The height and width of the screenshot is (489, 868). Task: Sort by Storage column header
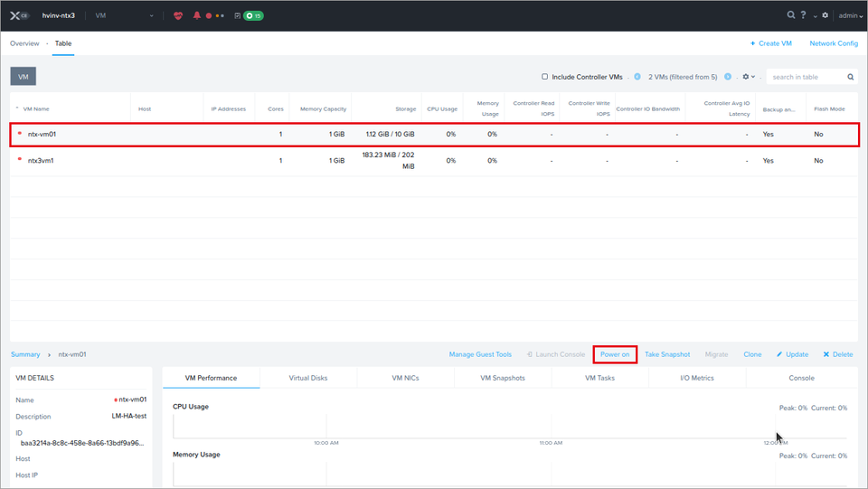point(406,109)
